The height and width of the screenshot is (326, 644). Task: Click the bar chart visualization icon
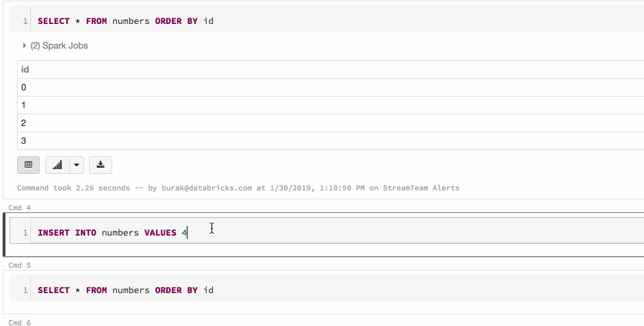57,165
